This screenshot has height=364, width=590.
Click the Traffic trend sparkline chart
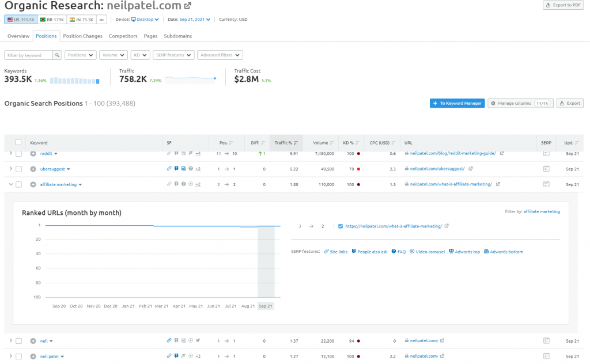pyautogui.click(x=191, y=79)
